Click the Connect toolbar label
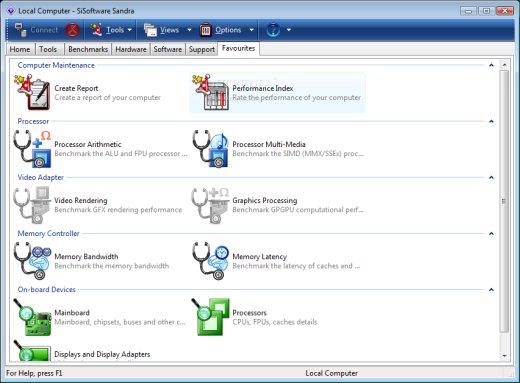Screen dimensions: 520x383 [x=44, y=30]
